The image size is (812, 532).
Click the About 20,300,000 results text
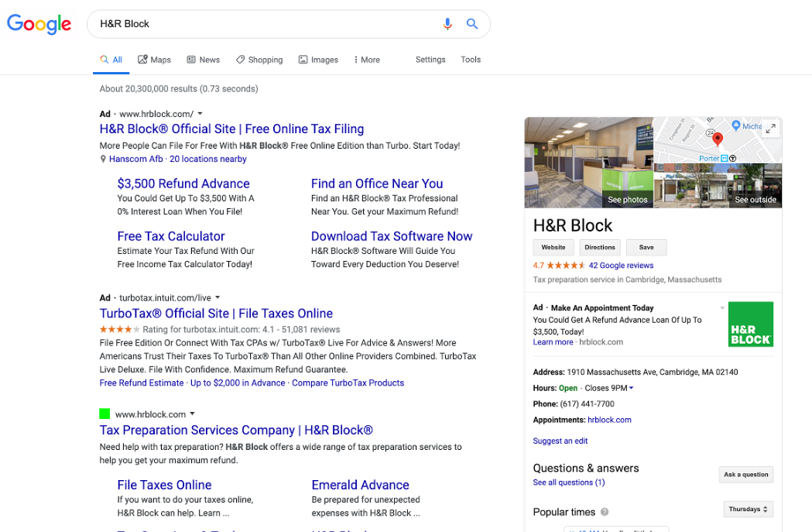tap(179, 88)
